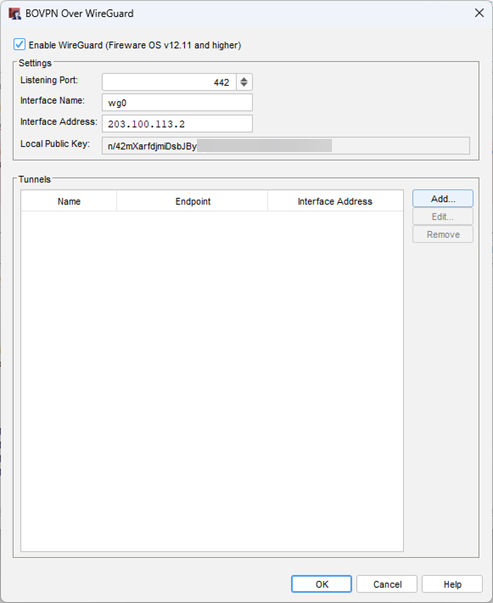Click the Local Public Key label

pyautogui.click(x=55, y=144)
